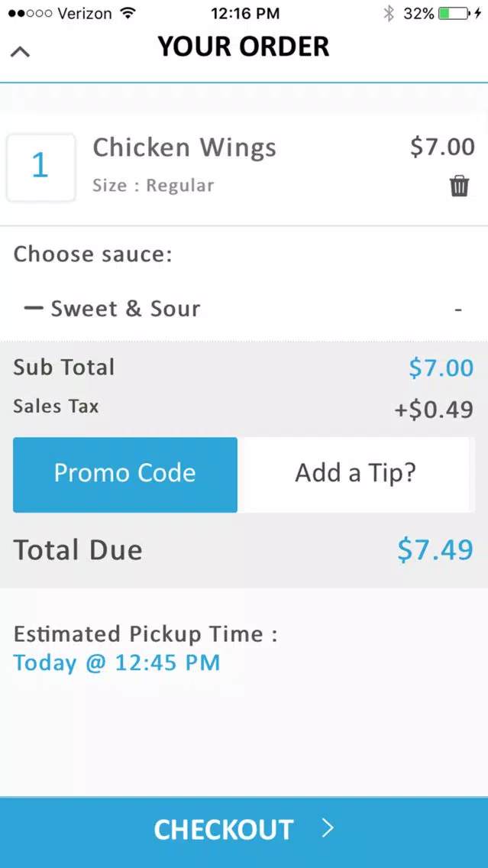Remove Sweet & Sour via minus icon

coord(33,308)
